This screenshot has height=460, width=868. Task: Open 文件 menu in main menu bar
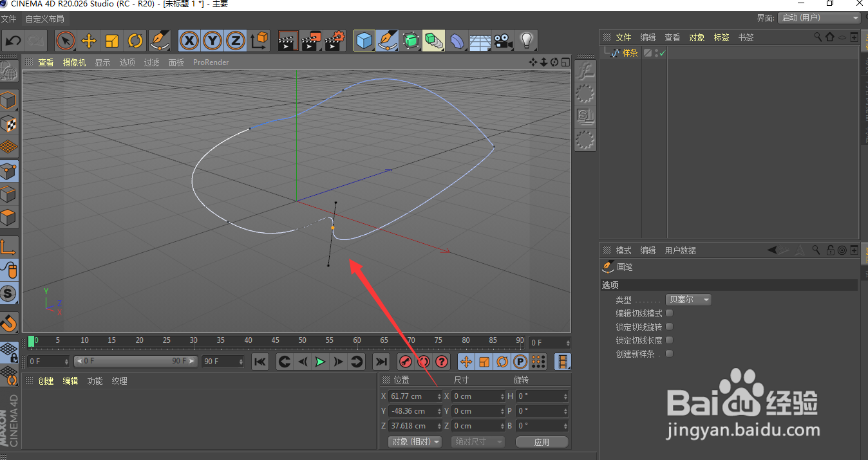click(9, 19)
